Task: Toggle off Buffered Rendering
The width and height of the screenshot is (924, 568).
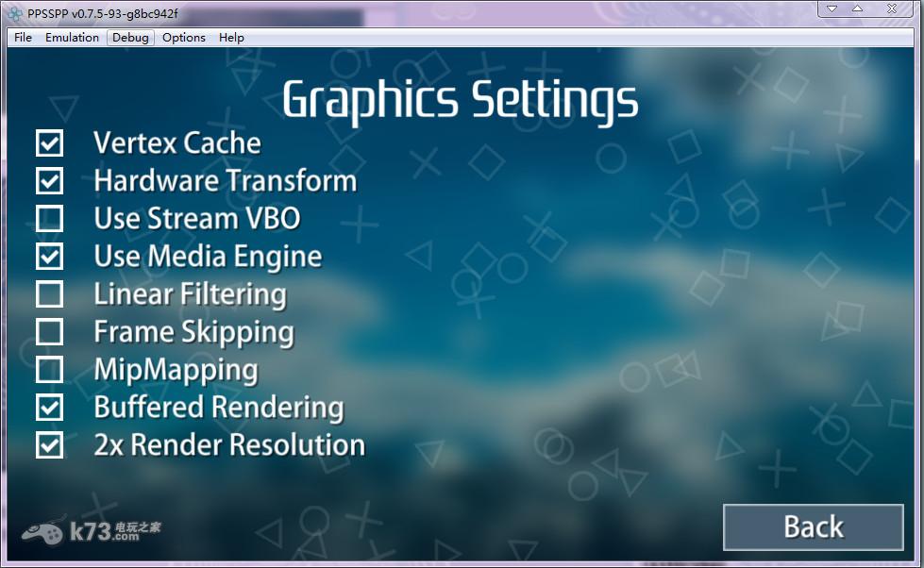Action: click(x=49, y=408)
